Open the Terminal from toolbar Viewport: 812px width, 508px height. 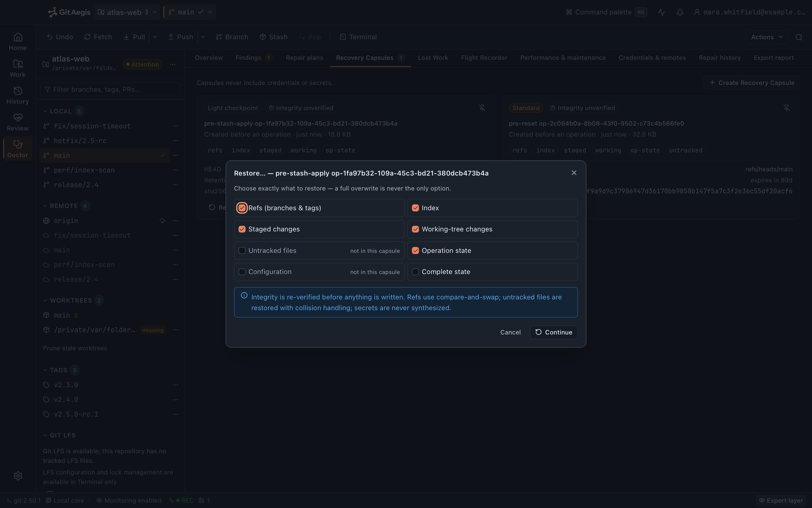[x=358, y=37]
